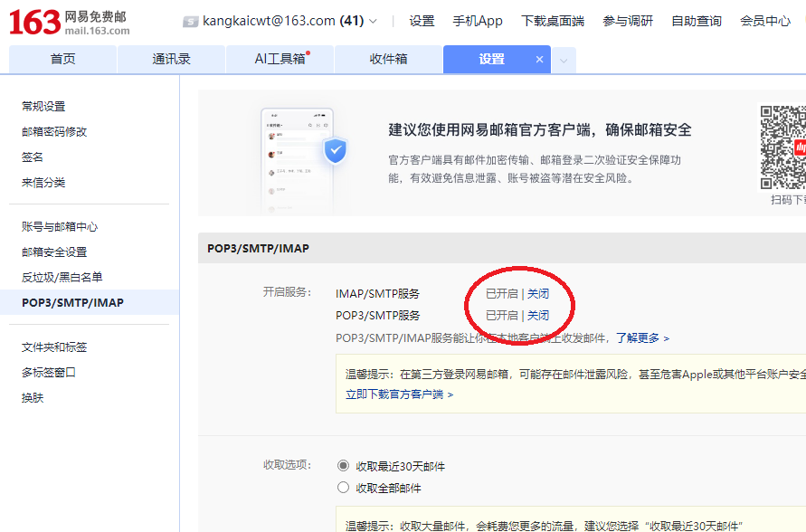The height and width of the screenshot is (532, 806).
Task: Select the 收取全部邮件 radio option
Action: pyautogui.click(x=343, y=488)
